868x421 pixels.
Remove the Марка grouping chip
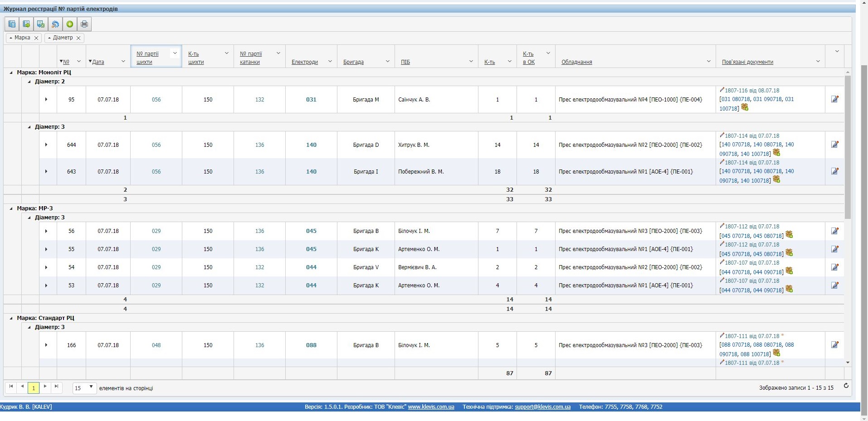click(36, 38)
